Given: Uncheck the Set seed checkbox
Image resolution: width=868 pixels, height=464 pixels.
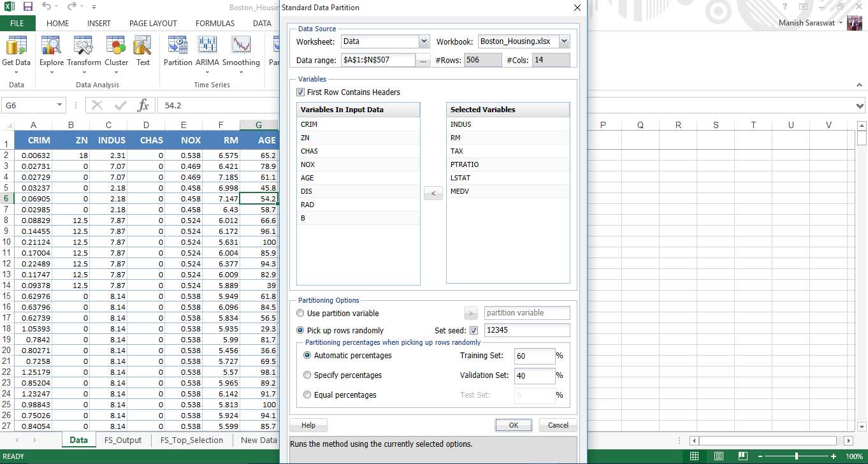Looking at the screenshot, I should [474, 331].
